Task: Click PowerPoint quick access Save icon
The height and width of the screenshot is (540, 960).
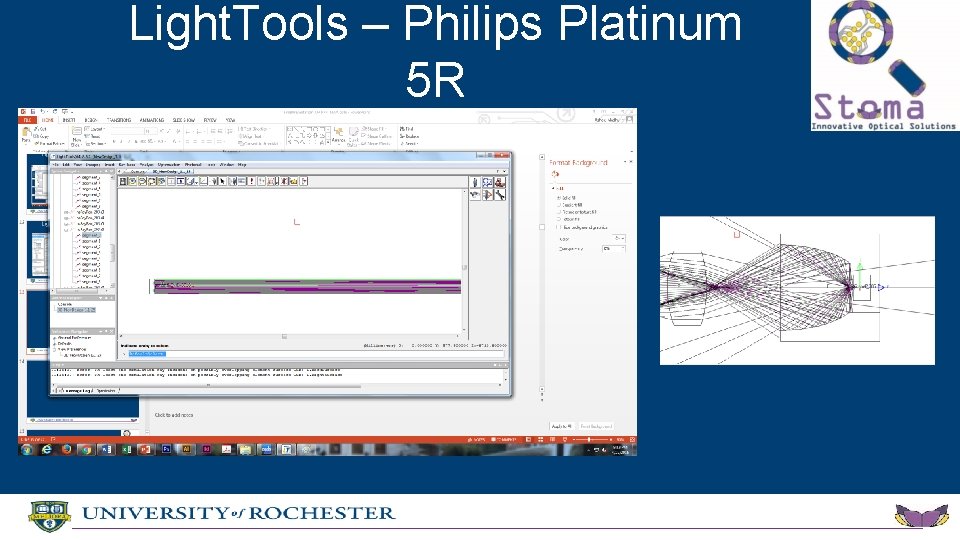Action: 33,112
